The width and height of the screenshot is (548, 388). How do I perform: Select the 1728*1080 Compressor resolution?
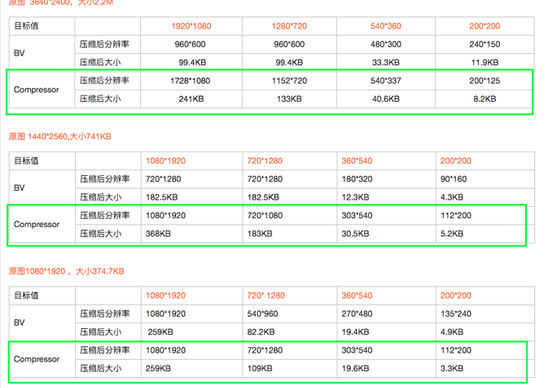190,81
